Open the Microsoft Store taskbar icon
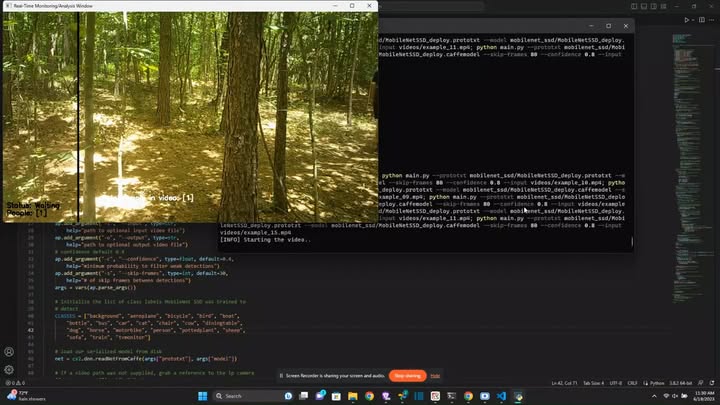This screenshot has height=405, width=720. pyautogui.click(x=336, y=396)
